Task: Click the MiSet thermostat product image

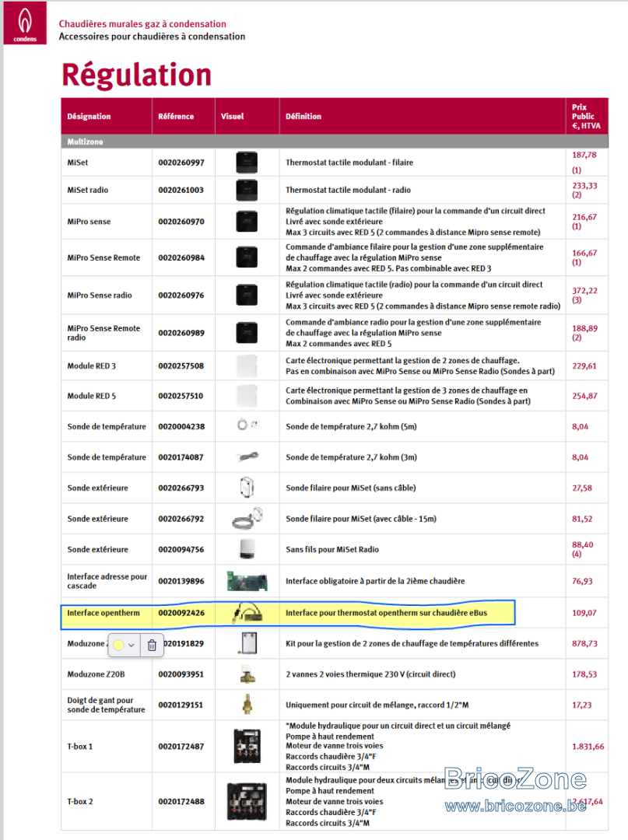Action: (x=247, y=163)
